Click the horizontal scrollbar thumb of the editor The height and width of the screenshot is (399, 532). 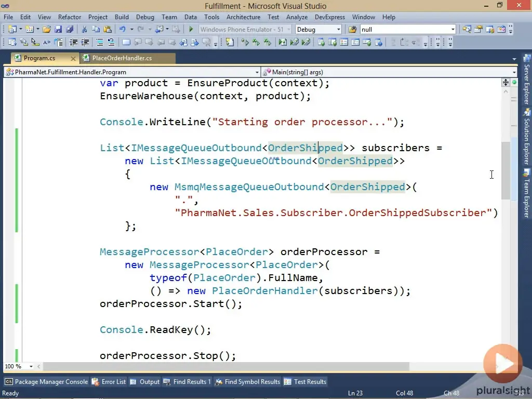point(227,366)
